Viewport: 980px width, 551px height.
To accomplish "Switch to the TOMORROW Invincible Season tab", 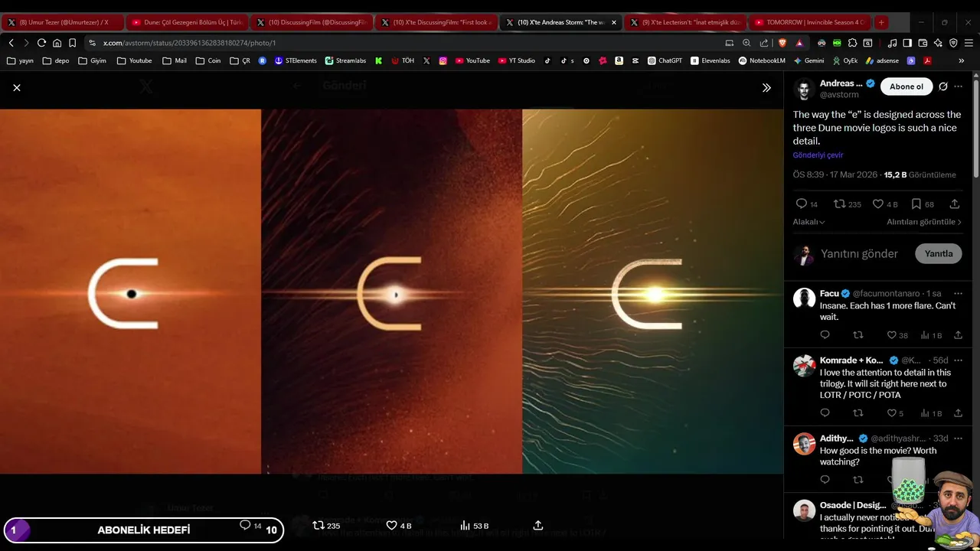I will coord(808,22).
